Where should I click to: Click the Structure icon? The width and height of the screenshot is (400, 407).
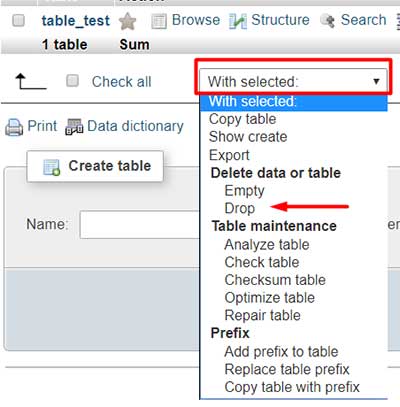click(x=238, y=21)
